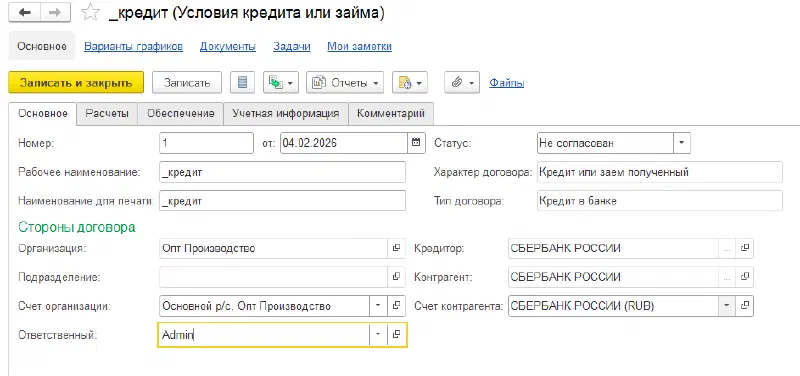Open the Файлы link
The image size is (800, 376).
click(x=506, y=83)
